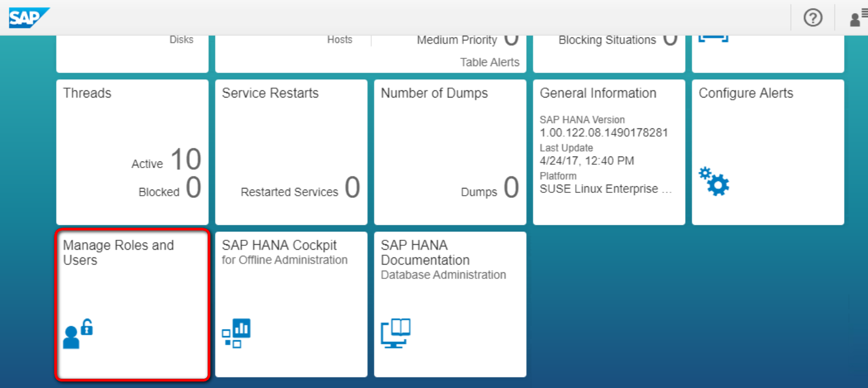The image size is (868, 388).
Task: Click the SAP HANA Version number
Action: pyautogui.click(x=604, y=132)
